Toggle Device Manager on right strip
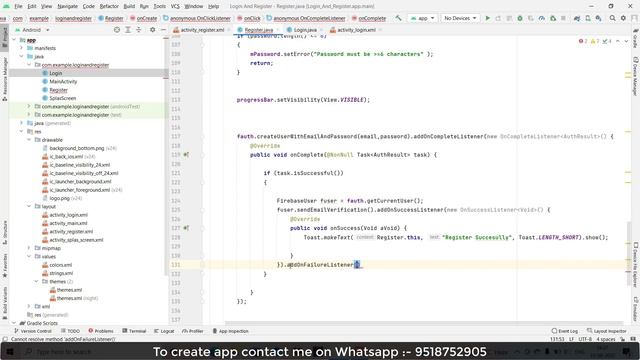This screenshot has height=360, width=640. pyautogui.click(x=636, y=76)
